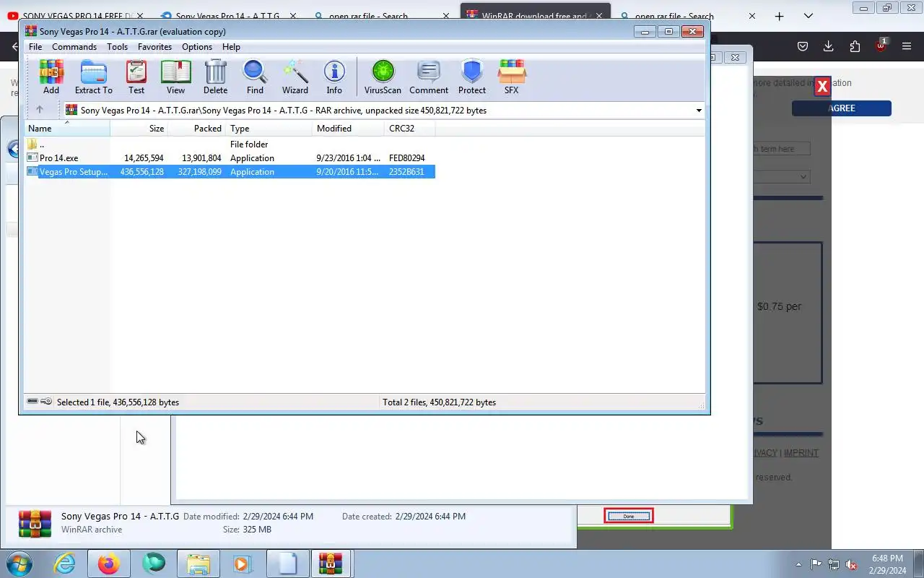Click the Extract To toolbar icon
The height and width of the screenshot is (578, 924).
pyautogui.click(x=94, y=77)
